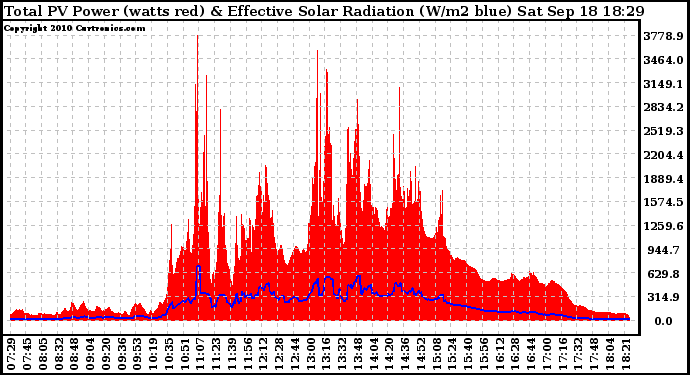690x375 pixels.
Task: Click the time label 12:12
Action: pos(264,354)
